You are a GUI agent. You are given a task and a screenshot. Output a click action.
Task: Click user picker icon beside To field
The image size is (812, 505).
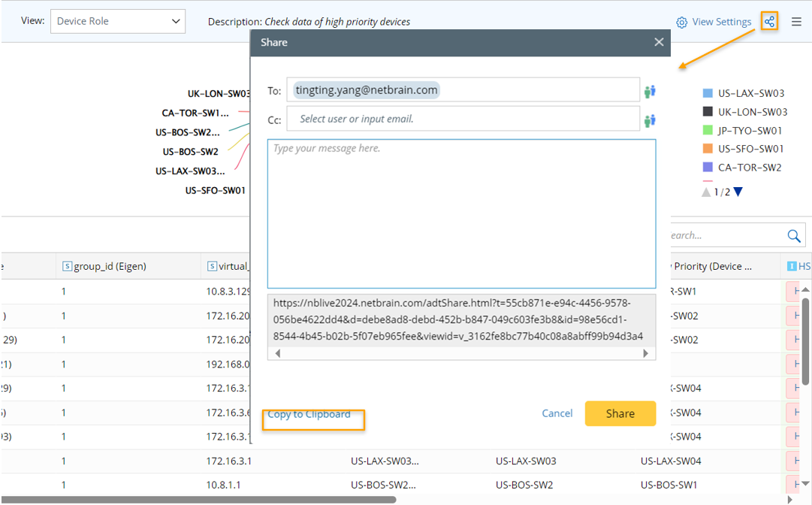pos(650,91)
